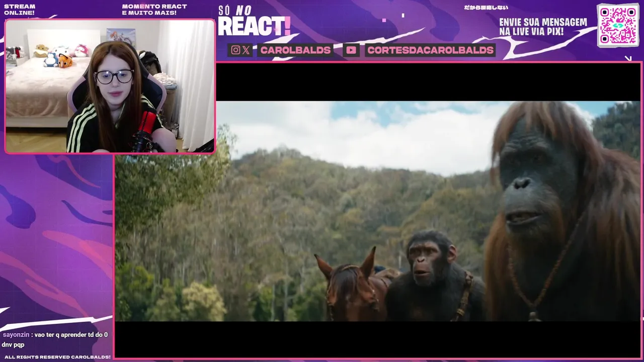
Task: Click the movie video frame
Action: click(378, 211)
